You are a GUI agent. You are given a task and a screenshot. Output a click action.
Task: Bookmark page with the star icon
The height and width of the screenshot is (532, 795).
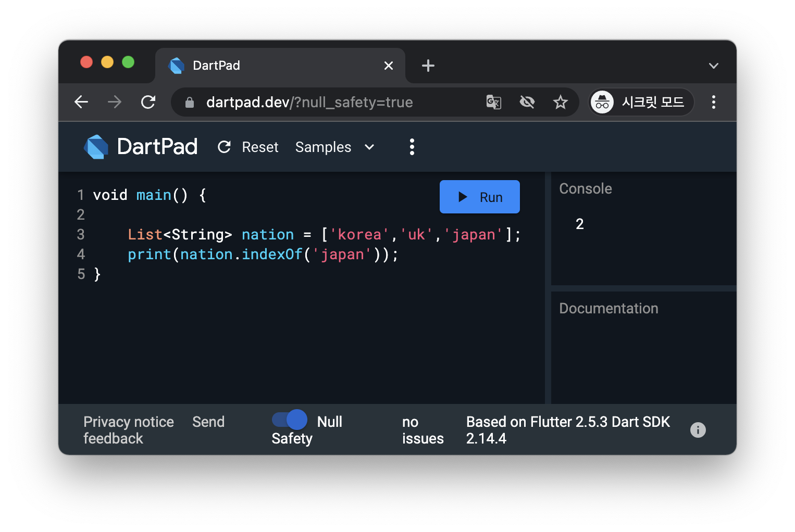[561, 102]
